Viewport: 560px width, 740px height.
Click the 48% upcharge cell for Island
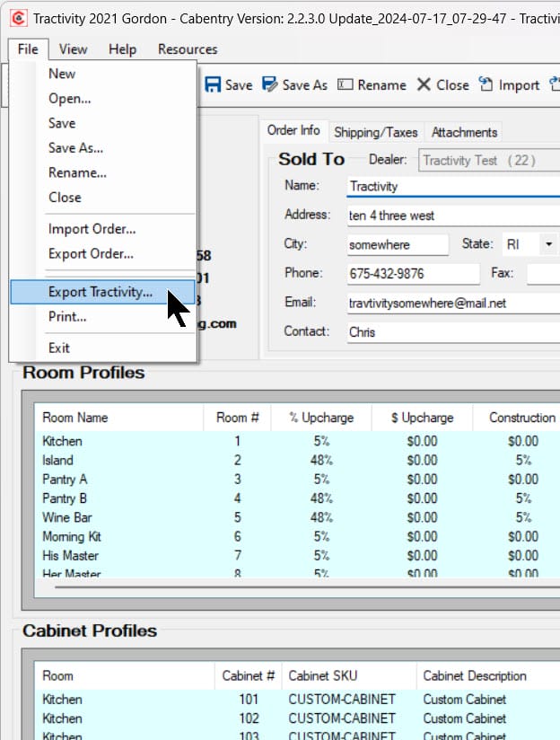(321, 460)
